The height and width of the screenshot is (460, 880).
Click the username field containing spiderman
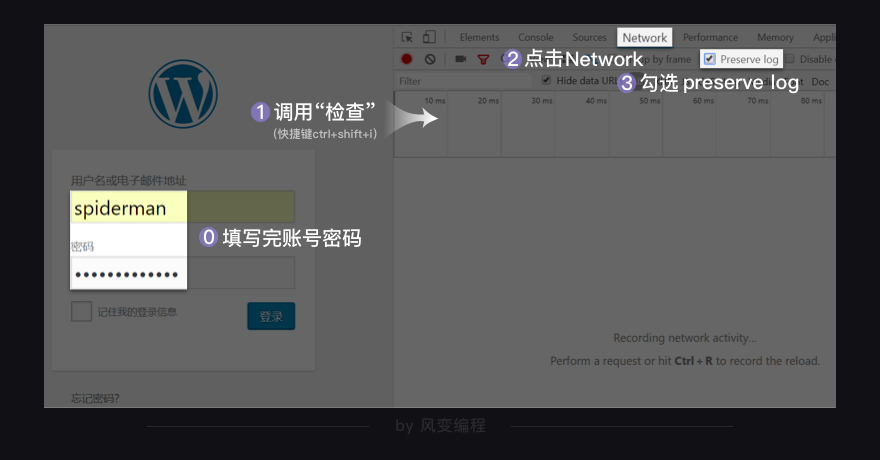point(182,207)
